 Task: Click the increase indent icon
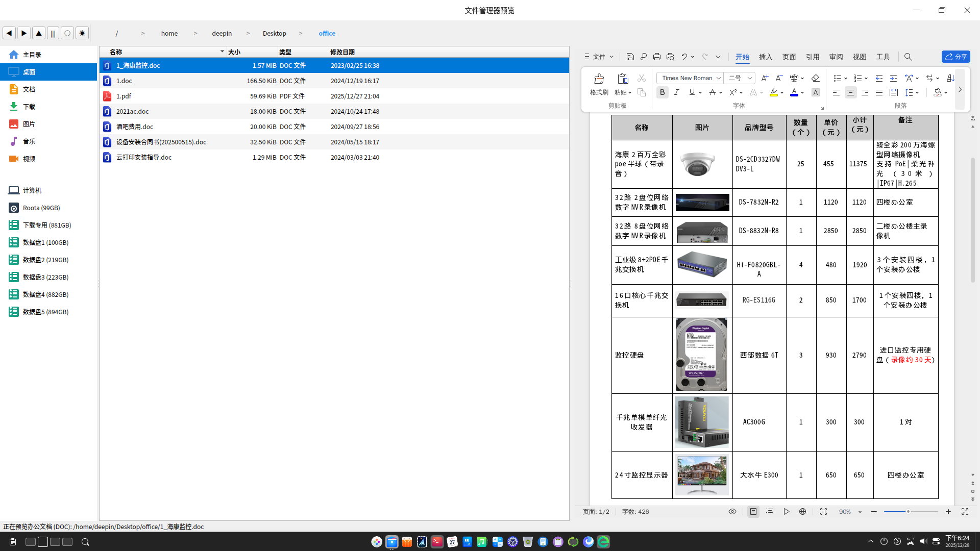click(x=893, y=78)
